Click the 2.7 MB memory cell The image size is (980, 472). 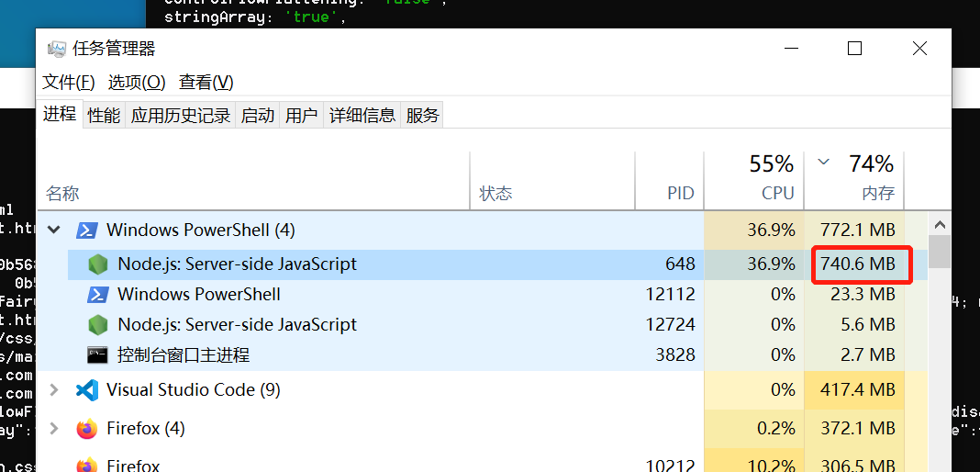[x=853, y=355]
